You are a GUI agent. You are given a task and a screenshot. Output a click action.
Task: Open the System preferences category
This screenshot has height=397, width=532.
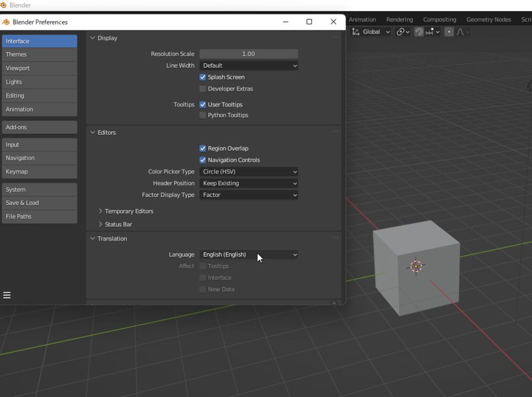(39, 189)
